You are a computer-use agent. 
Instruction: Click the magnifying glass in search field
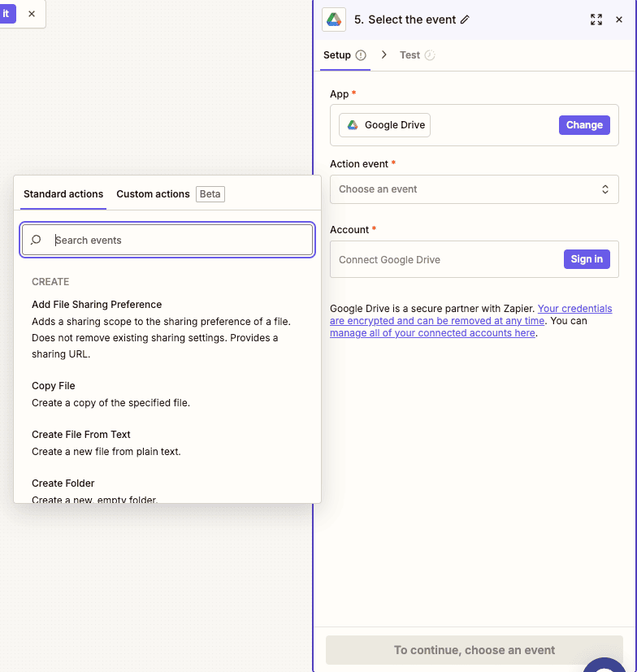tap(36, 240)
